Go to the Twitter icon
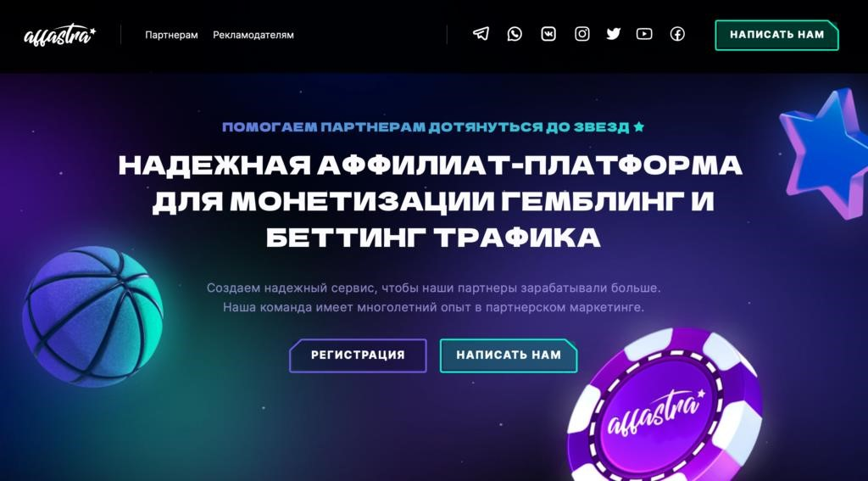Viewport: 868px width, 481px height. 614,34
